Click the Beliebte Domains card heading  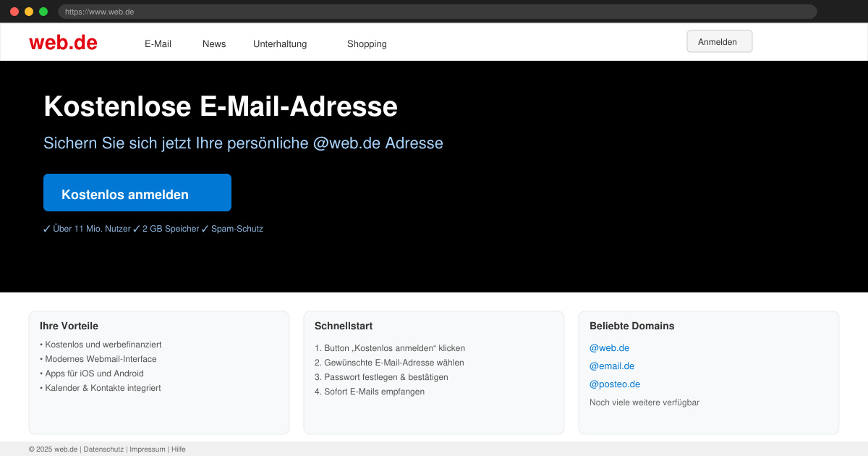(631, 326)
